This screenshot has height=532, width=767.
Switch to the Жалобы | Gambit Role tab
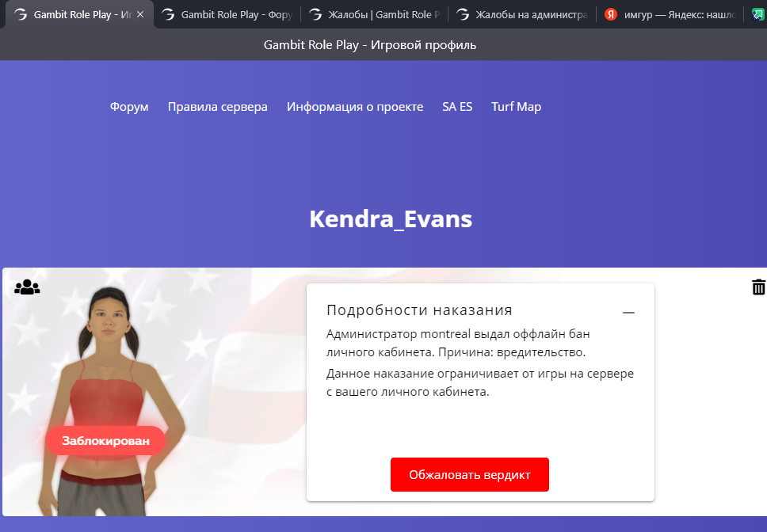375,15
